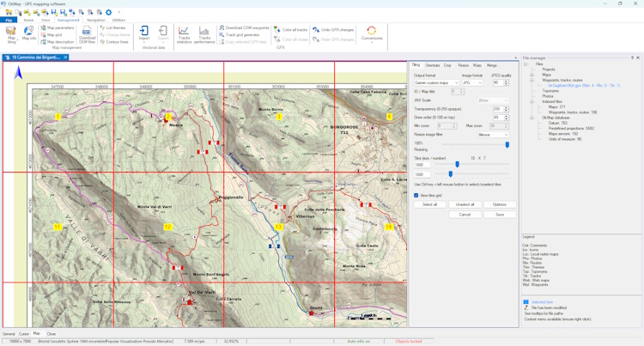Screen dimensions: 644x346
Task: Click the Select all button
Action: pyautogui.click(x=429, y=204)
